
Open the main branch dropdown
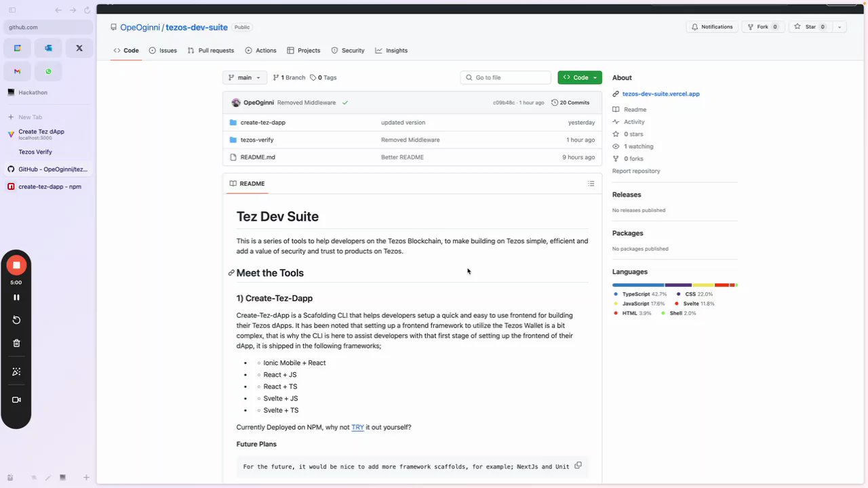click(245, 78)
